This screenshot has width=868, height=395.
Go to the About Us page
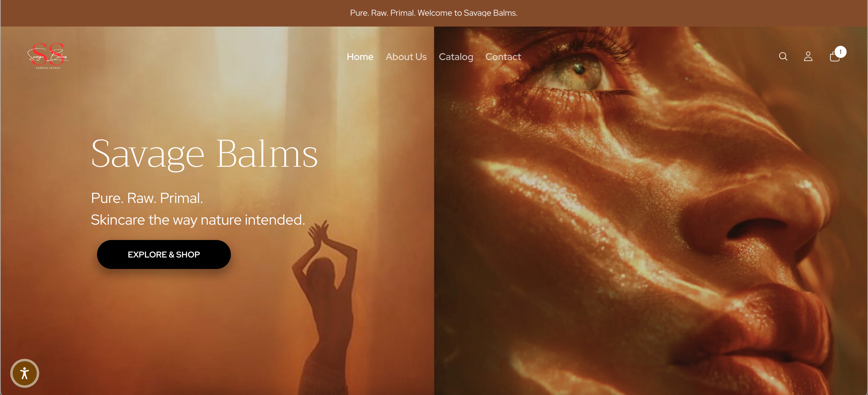406,57
